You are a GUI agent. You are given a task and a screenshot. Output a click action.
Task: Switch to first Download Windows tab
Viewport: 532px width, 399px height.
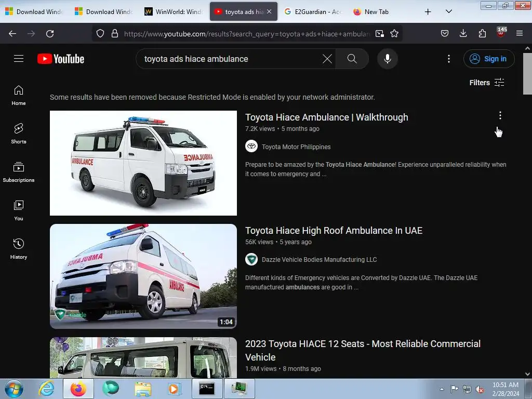pyautogui.click(x=35, y=12)
